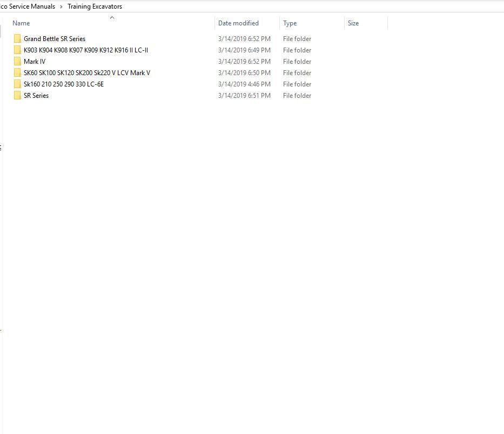Click the Grand Bettle SR Series folder icon
The image size is (504, 434).
coord(18,39)
